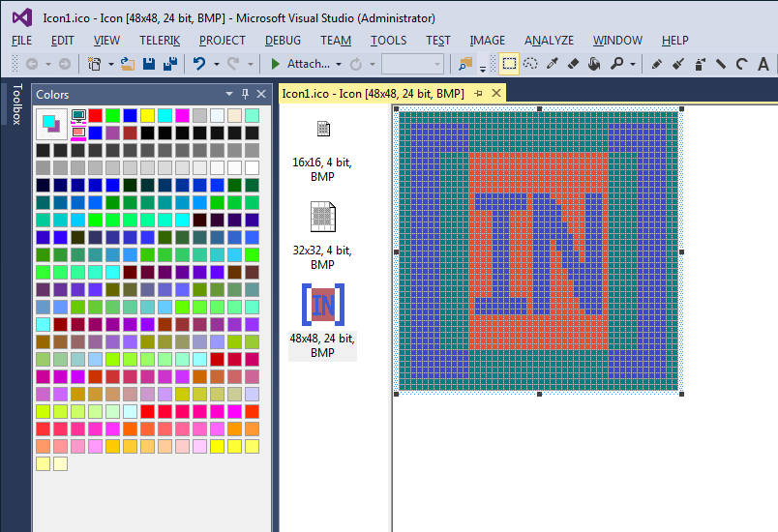Choose the Zoom magnifier tool
The image size is (778, 532).
(x=616, y=64)
